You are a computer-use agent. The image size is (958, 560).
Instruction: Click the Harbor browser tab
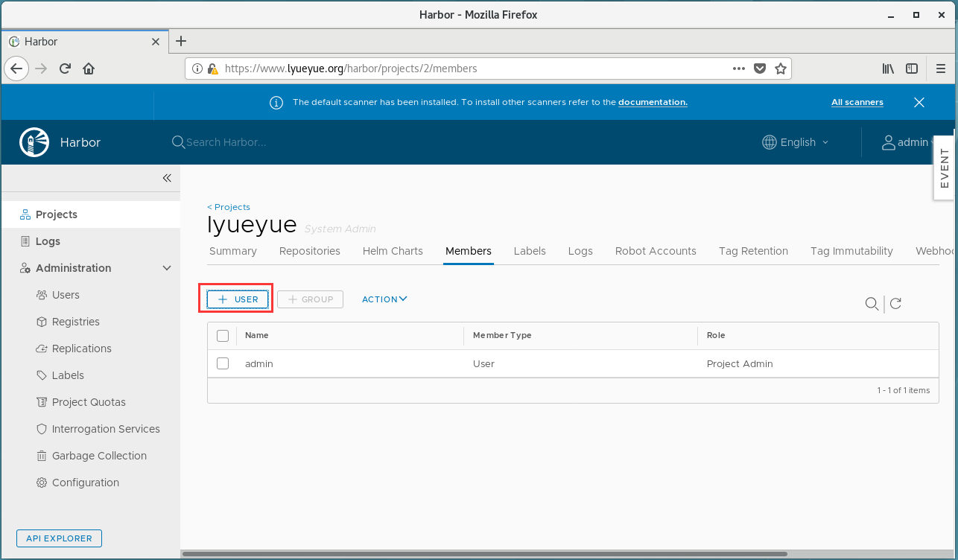(83, 42)
